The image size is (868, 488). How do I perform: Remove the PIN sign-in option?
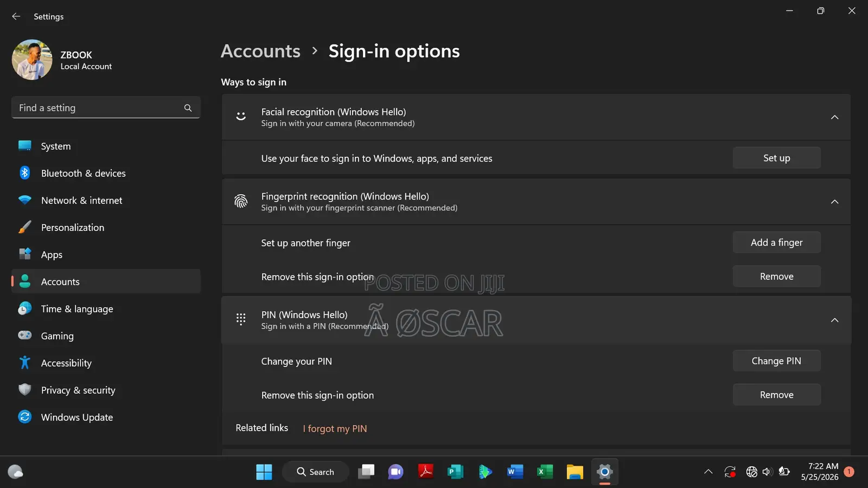776,395
